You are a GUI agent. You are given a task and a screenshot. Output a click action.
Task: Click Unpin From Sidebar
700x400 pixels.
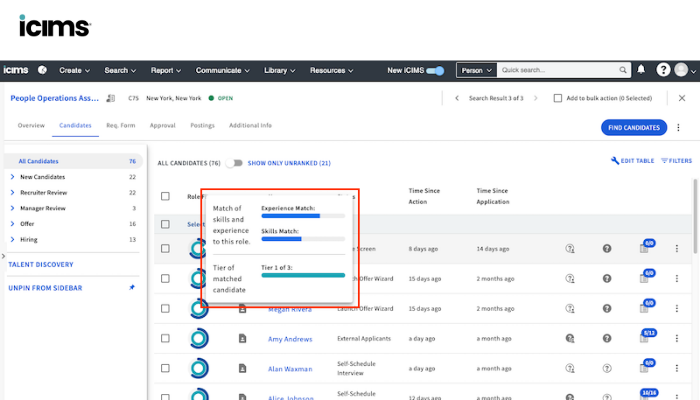pyautogui.click(x=45, y=288)
